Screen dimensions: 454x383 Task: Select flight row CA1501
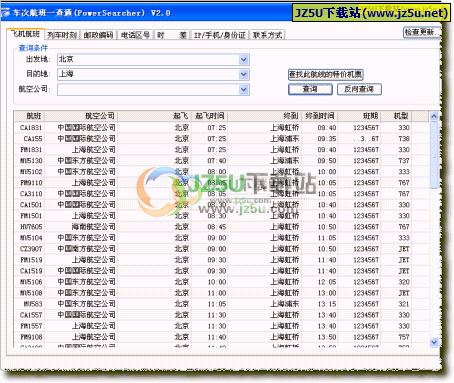221,205
